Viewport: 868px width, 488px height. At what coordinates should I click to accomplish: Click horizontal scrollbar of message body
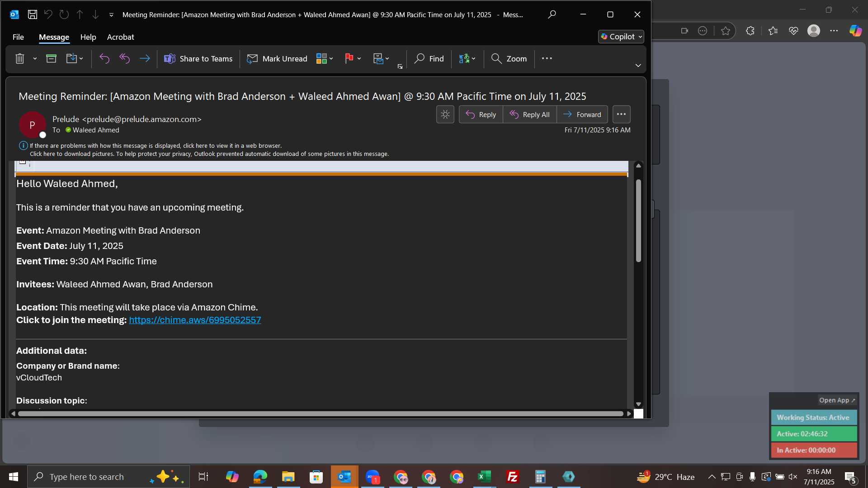[321, 414]
